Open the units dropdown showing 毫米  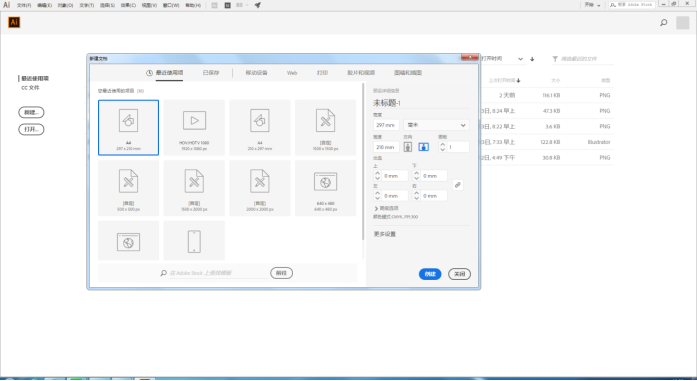pyautogui.click(x=436, y=125)
